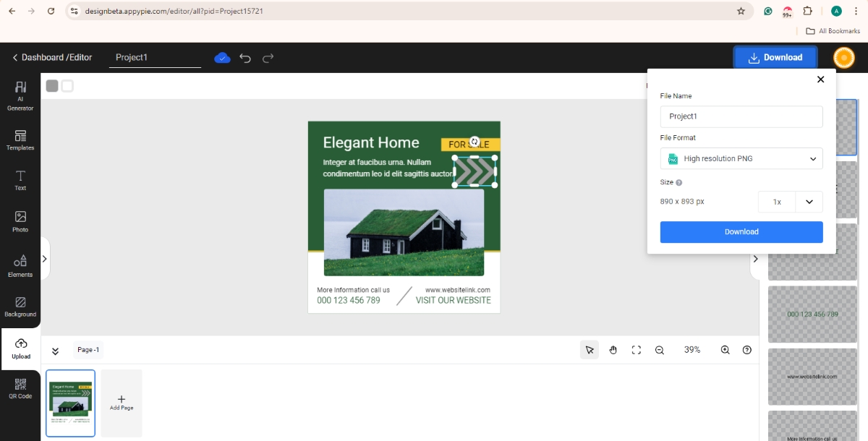This screenshot has width=868, height=441.
Task: Undo the last change
Action: click(x=246, y=57)
